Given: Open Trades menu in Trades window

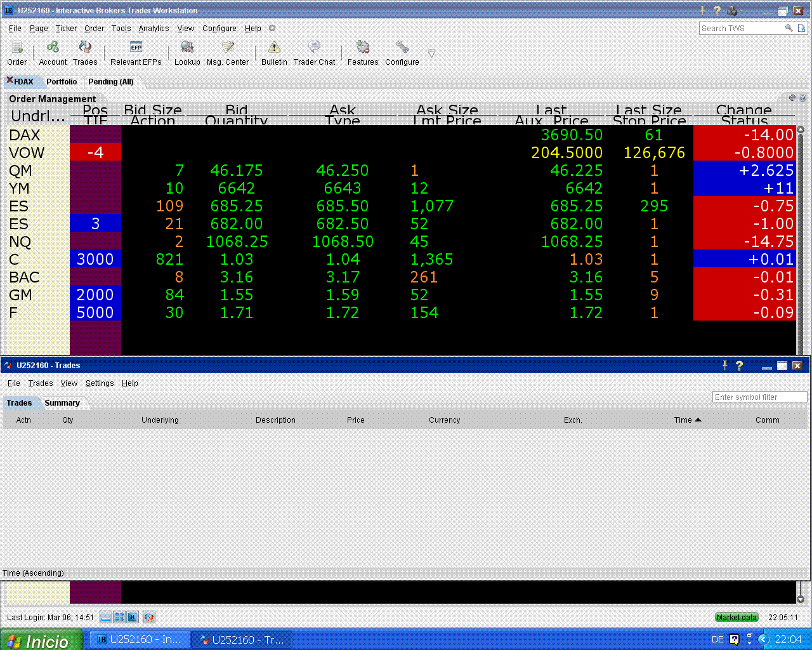Looking at the screenshot, I should click(41, 383).
